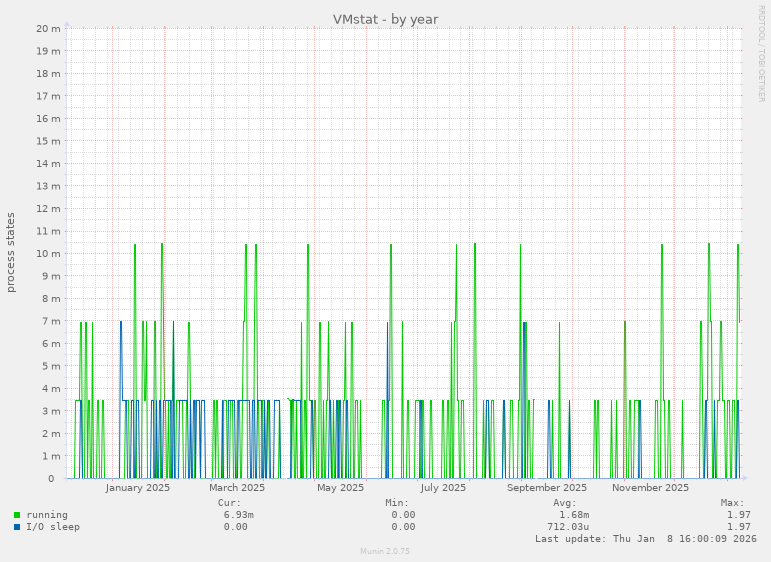Click the blue I/O sleep legend swatch
The height and width of the screenshot is (562, 771).
tap(17, 527)
